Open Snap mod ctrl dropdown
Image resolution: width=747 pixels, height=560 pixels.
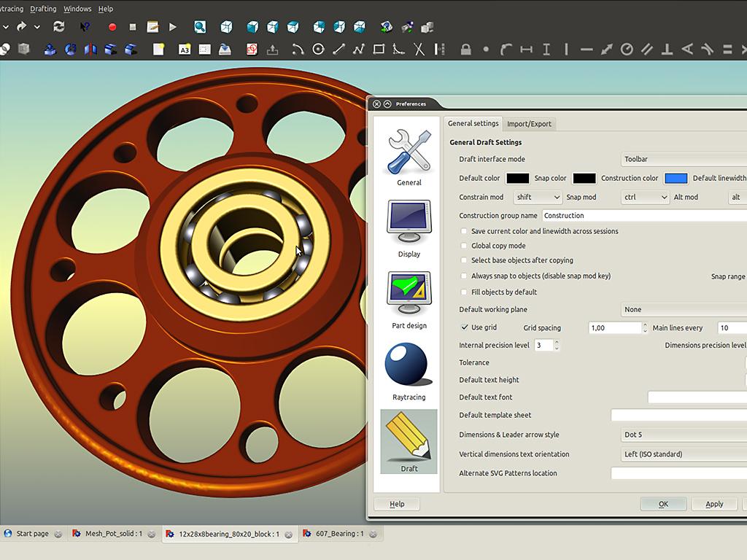point(646,197)
